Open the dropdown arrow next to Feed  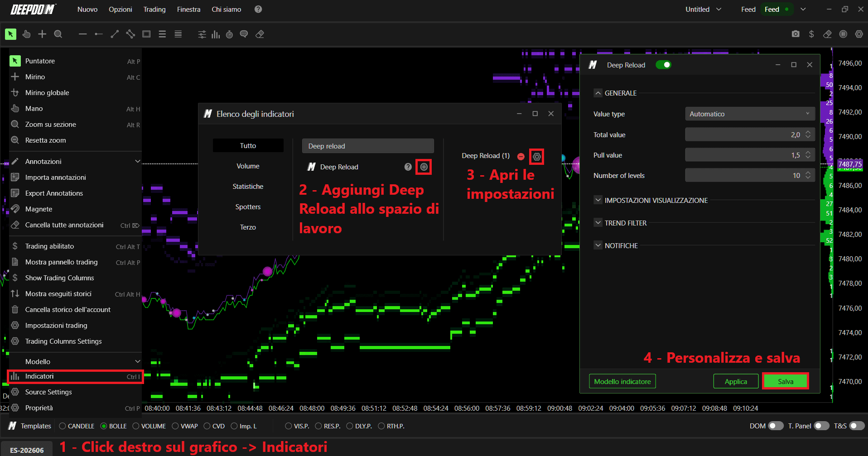pos(803,9)
